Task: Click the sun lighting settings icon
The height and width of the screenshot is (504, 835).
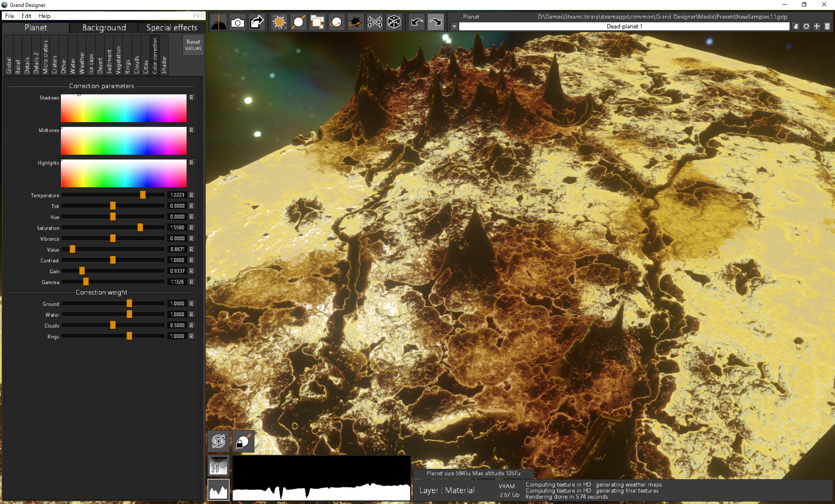Action: (278, 22)
